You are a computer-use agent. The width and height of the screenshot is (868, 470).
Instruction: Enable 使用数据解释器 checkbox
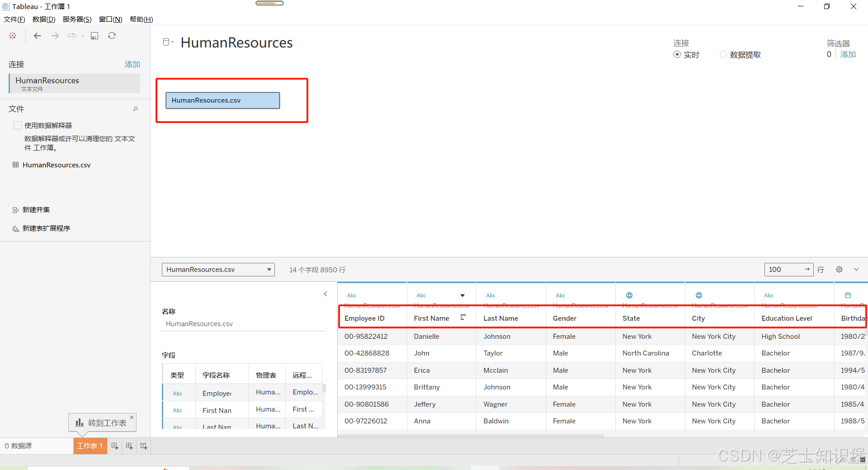pos(18,125)
